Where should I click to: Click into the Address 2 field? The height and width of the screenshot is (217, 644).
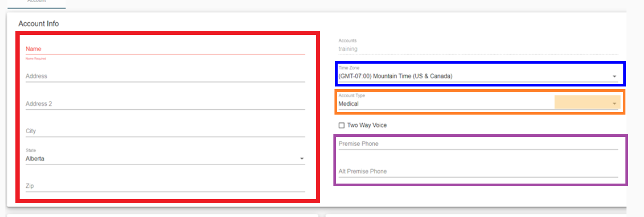(165, 104)
